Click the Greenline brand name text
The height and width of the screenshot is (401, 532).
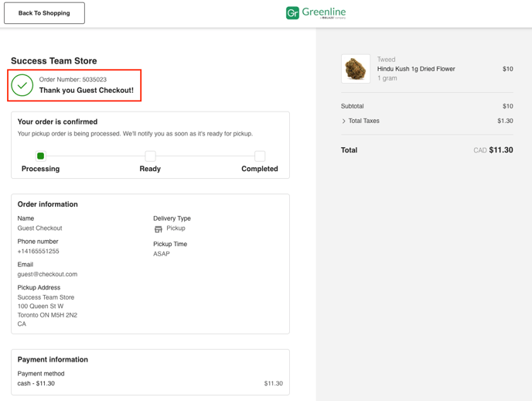(324, 12)
